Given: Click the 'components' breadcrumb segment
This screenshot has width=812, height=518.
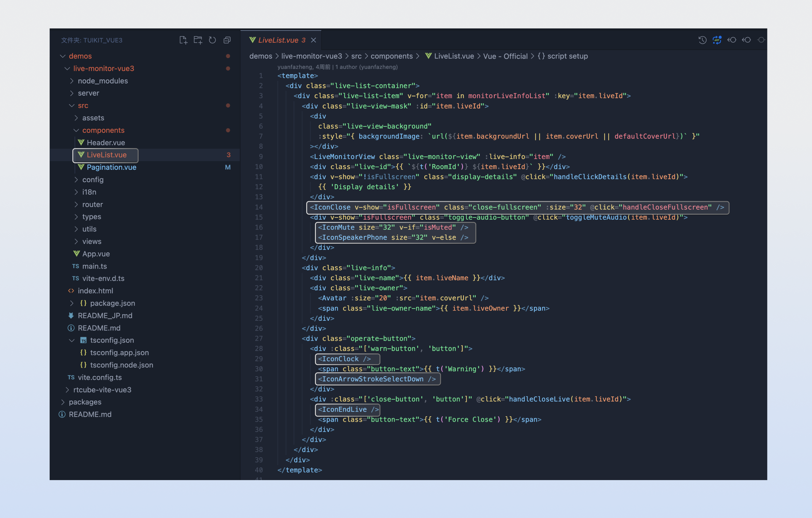Looking at the screenshot, I should coord(391,56).
